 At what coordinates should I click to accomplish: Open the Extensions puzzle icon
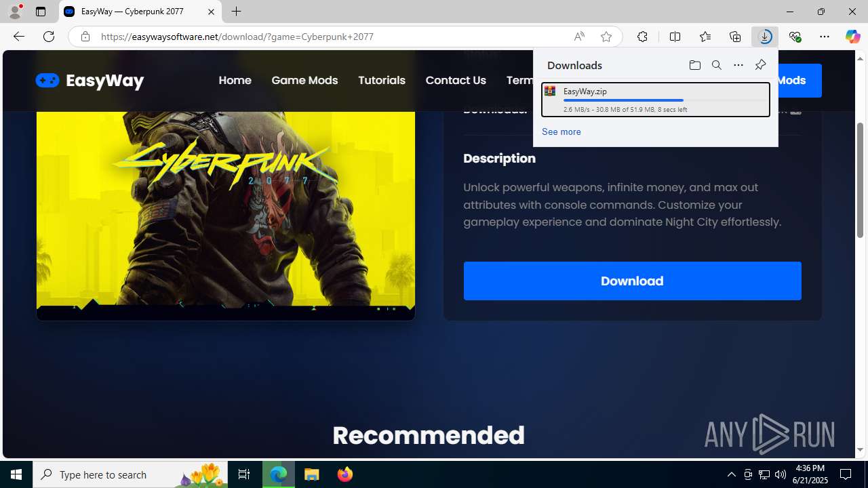[x=642, y=37]
